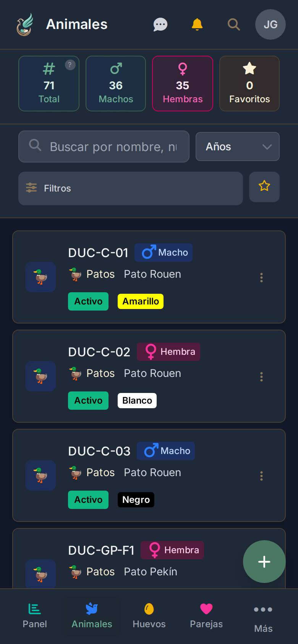Toggle the favorites star filter
The width and height of the screenshot is (298, 644).
(x=264, y=187)
